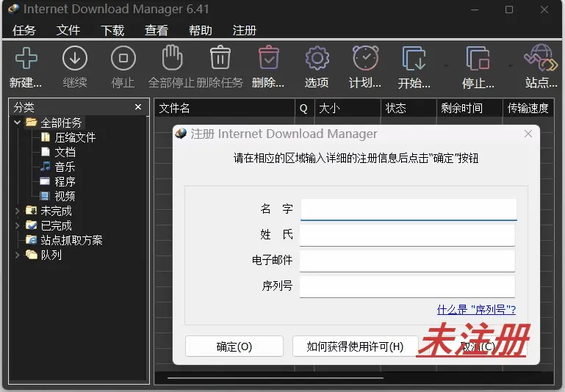This screenshot has height=392, width=565.
Task: Click the 确定(O) button
Action: coord(234,346)
